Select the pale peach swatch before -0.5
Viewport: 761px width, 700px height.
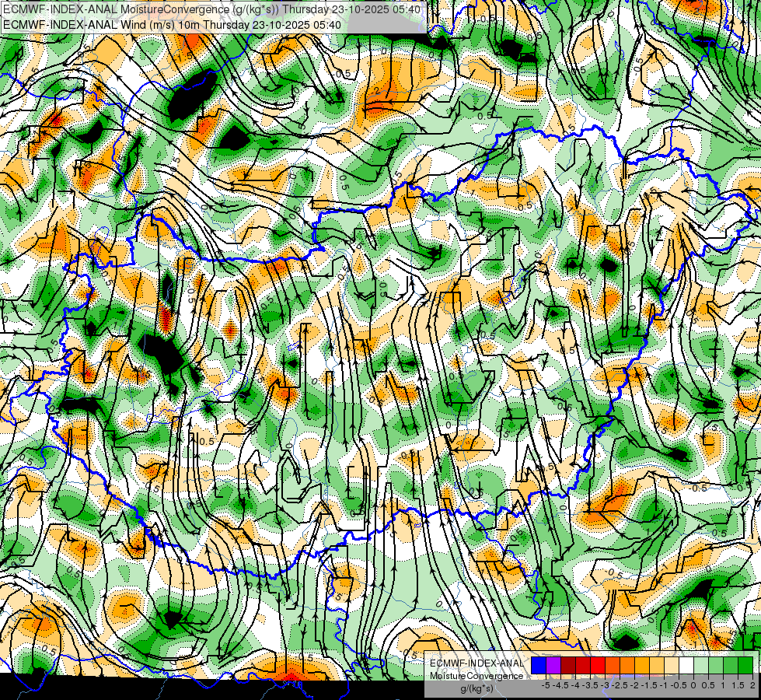pyautogui.click(x=672, y=665)
